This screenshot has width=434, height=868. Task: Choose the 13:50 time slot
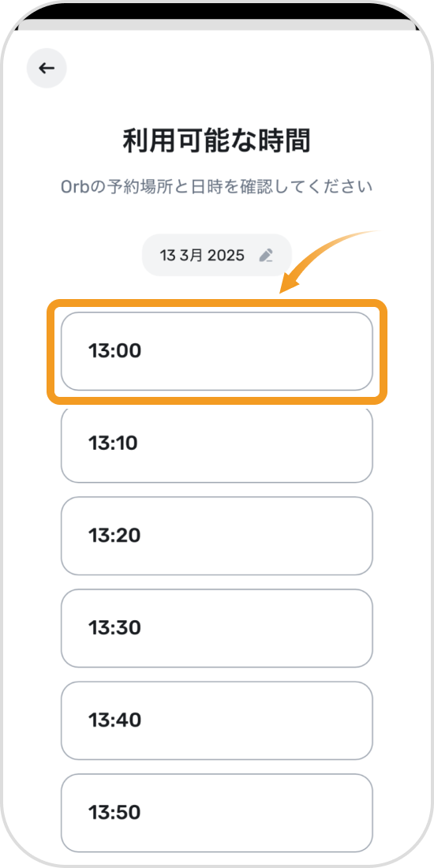click(x=217, y=813)
